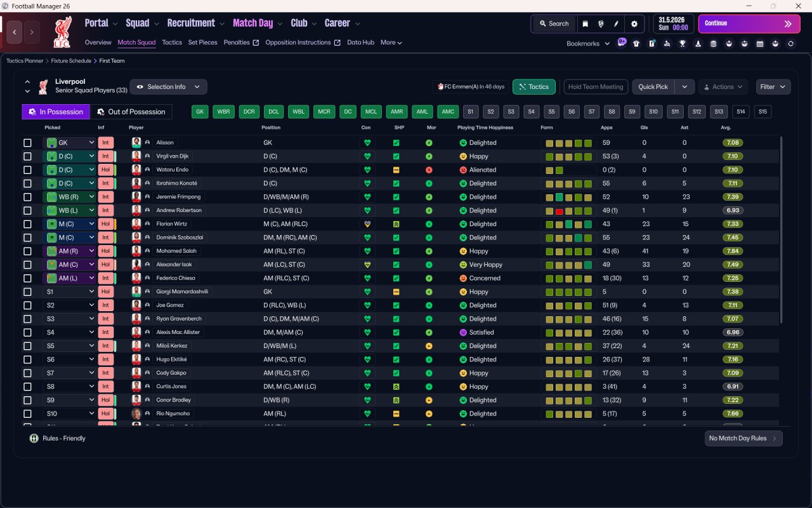This screenshot has width=812, height=508.
Task: Click the Continue button
Action: click(749, 23)
